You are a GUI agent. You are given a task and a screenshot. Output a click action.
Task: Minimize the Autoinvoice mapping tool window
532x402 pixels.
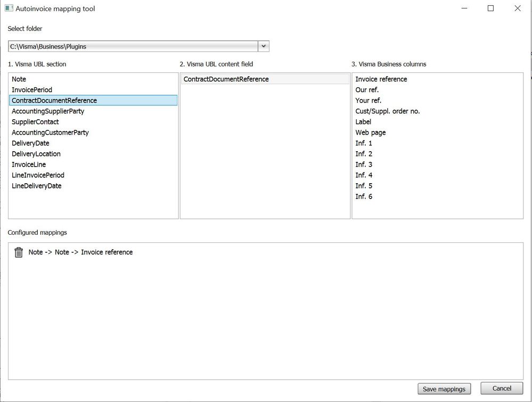click(464, 8)
